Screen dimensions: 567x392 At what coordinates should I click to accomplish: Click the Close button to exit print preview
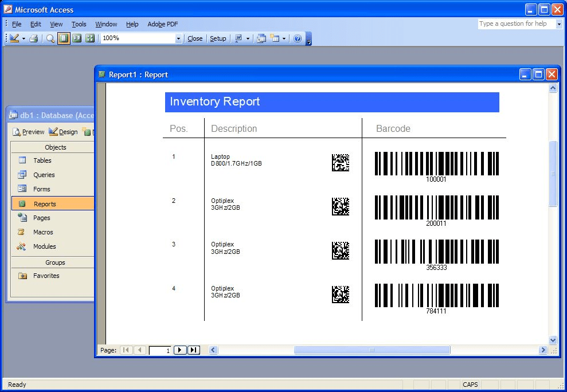pos(195,38)
